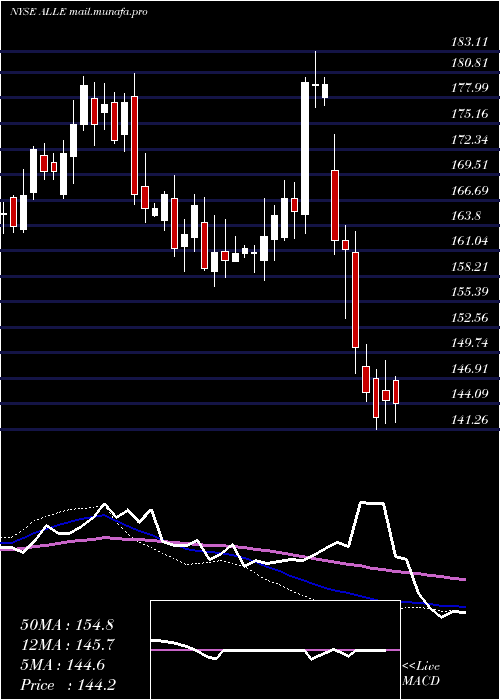Select the 180.81 price level label
The image size is (500, 700).
point(469,63)
